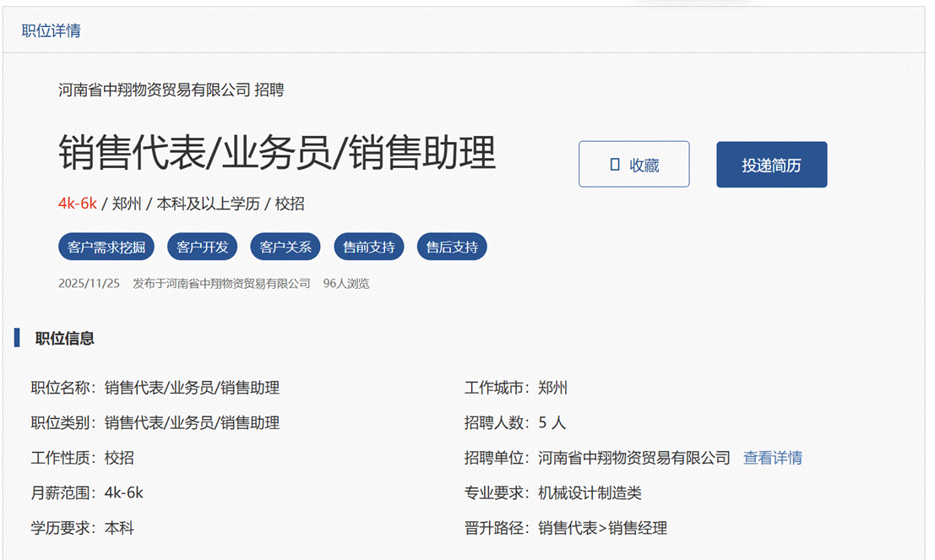935x560 pixels.
Task: Select the 售后支持 tag
Action: (452, 247)
